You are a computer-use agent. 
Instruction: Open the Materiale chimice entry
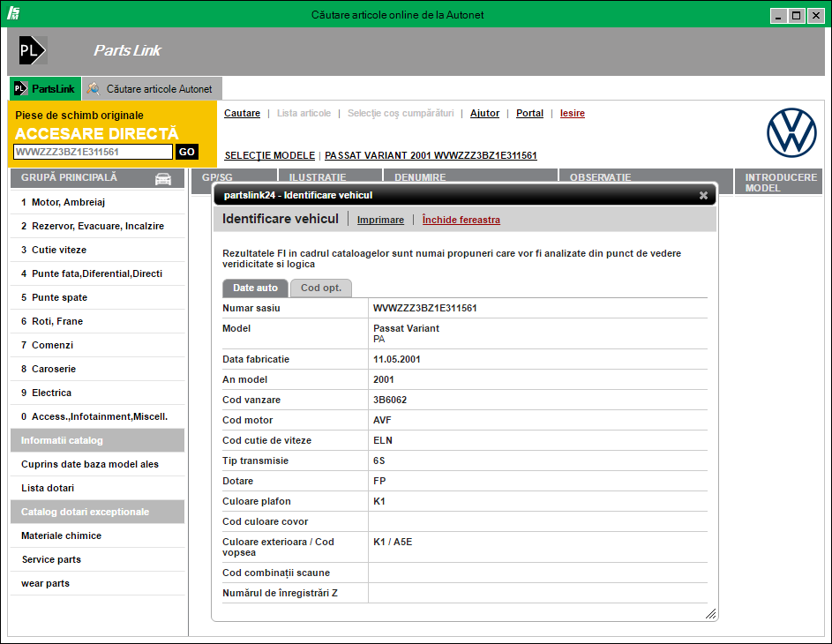tap(98, 535)
